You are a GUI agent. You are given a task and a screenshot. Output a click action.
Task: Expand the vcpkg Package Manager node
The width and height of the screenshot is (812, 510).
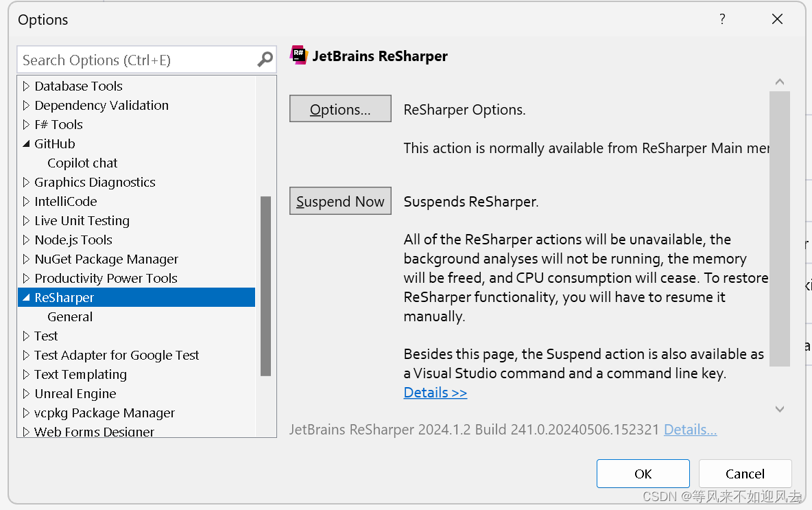coord(26,413)
